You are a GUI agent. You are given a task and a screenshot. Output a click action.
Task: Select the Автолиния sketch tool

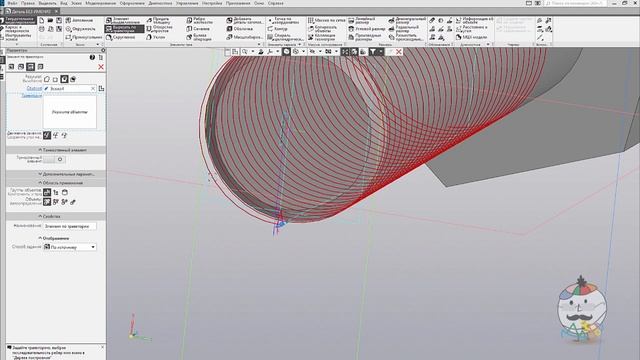point(80,20)
